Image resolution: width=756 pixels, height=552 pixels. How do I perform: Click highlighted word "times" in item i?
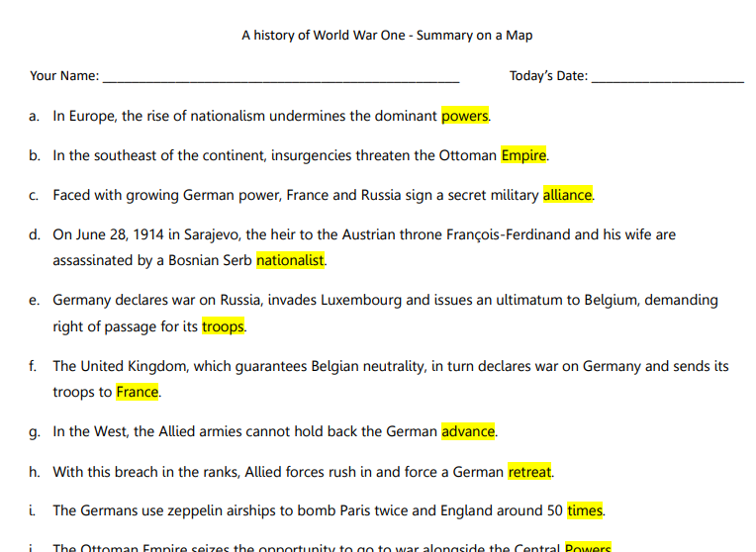coord(585,511)
